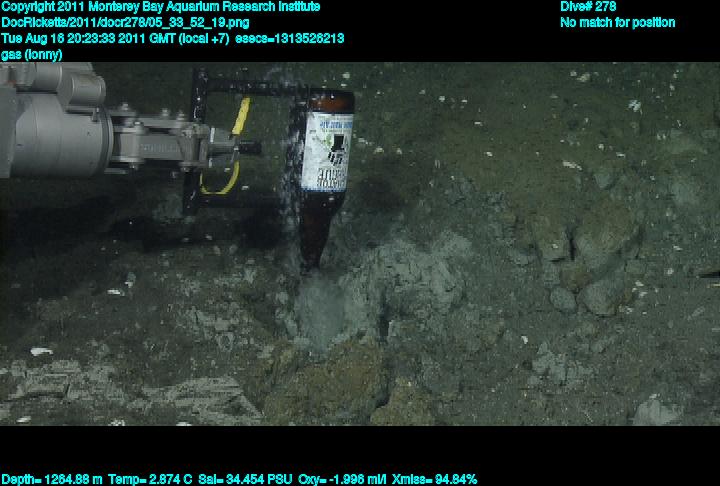Click the Depth reading in the status line
Image resolution: width=720 pixels, height=486 pixels.
click(47, 479)
